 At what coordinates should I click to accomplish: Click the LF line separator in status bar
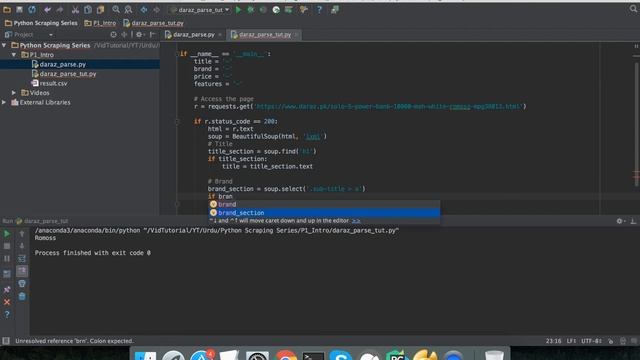pos(571,341)
